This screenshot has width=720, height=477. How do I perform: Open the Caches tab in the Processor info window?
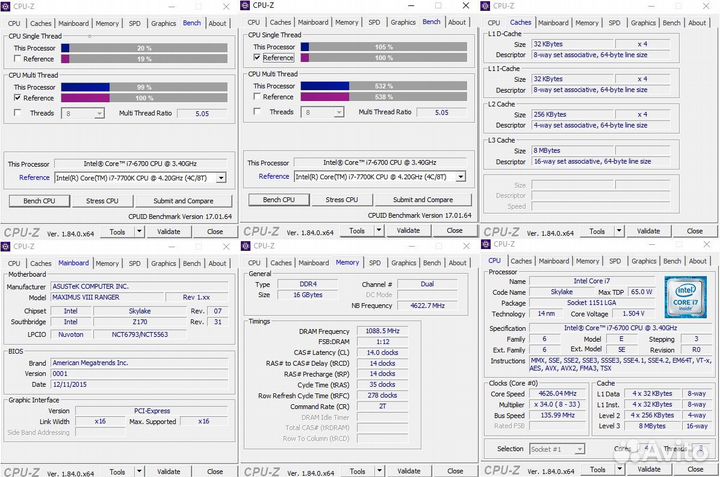(x=521, y=261)
